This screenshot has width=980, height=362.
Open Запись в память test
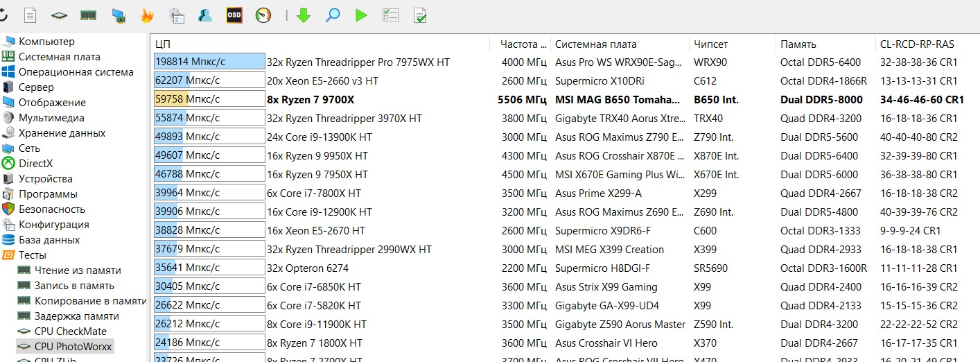point(74,286)
